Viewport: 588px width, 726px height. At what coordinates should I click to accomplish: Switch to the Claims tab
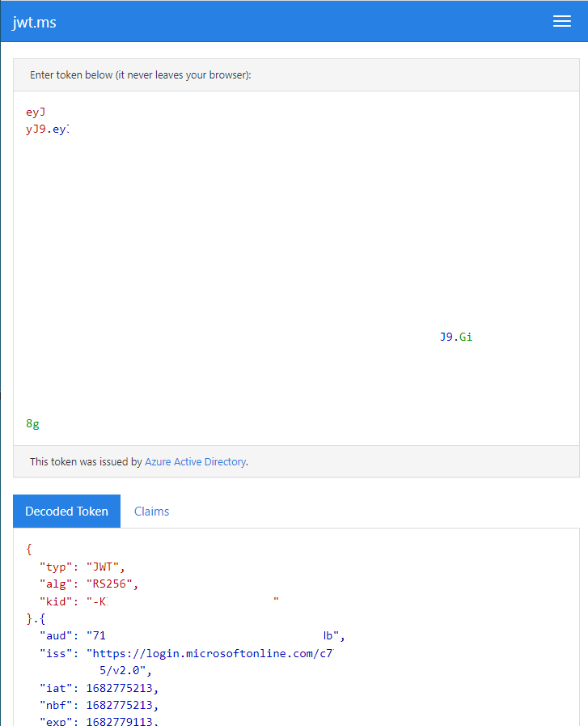pyautogui.click(x=151, y=511)
